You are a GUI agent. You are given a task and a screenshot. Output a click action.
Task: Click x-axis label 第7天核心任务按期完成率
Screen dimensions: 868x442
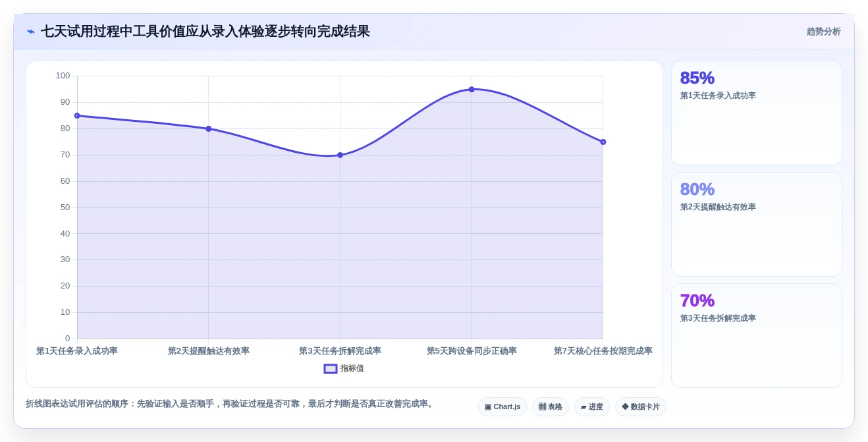[x=603, y=351]
